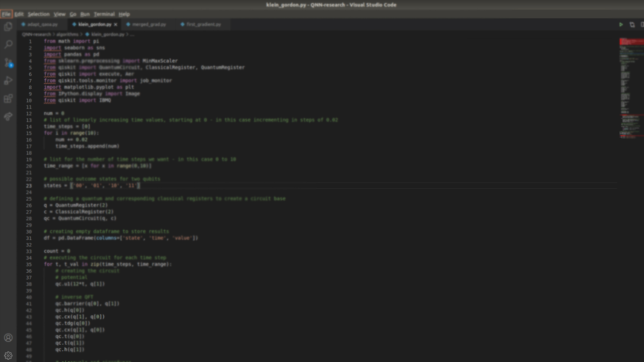Switch to the merged_grad.py tab
This screenshot has width=644, height=362.
149,25
